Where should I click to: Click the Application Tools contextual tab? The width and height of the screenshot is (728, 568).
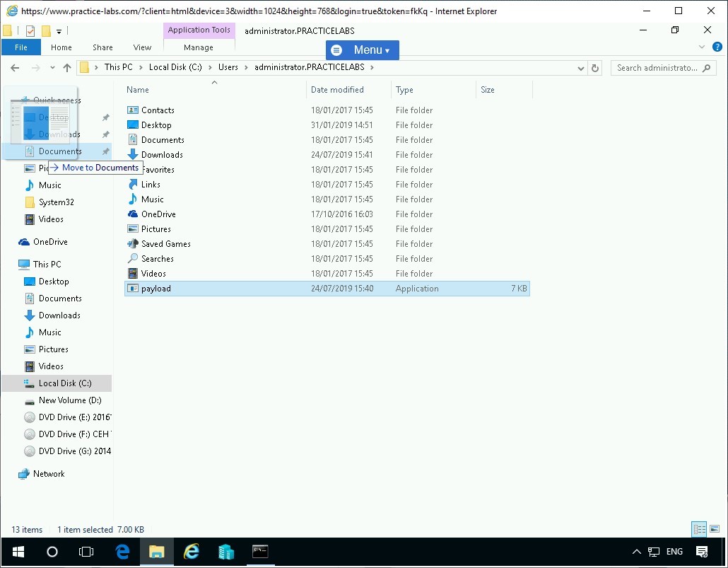pyautogui.click(x=199, y=30)
